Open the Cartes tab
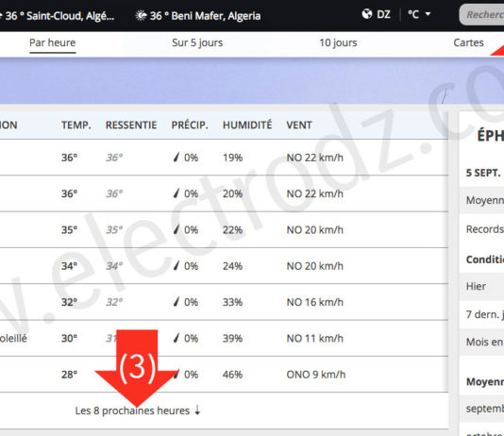 click(468, 42)
